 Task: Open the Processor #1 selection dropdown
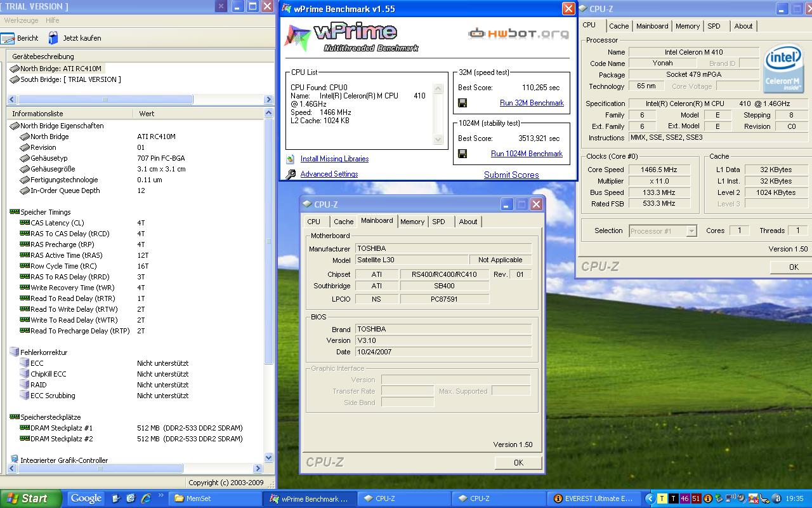tap(663, 231)
